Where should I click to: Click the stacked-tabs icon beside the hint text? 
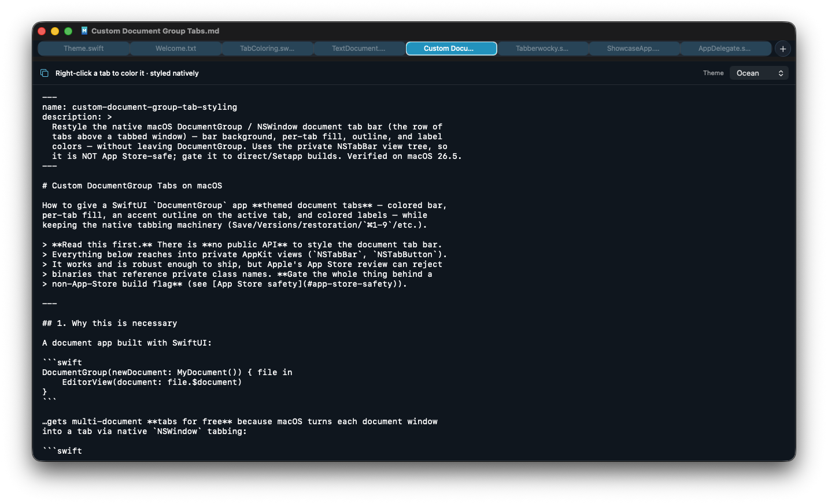pyautogui.click(x=45, y=73)
